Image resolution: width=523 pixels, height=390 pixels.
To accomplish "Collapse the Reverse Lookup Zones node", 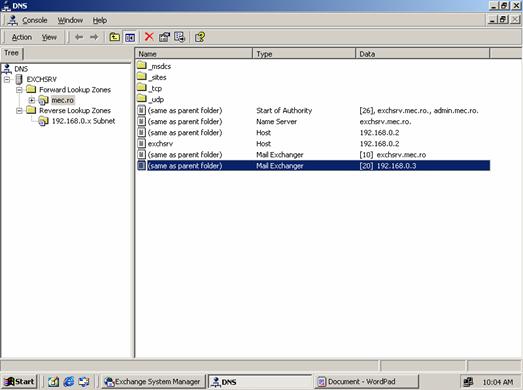I will click(x=19, y=110).
